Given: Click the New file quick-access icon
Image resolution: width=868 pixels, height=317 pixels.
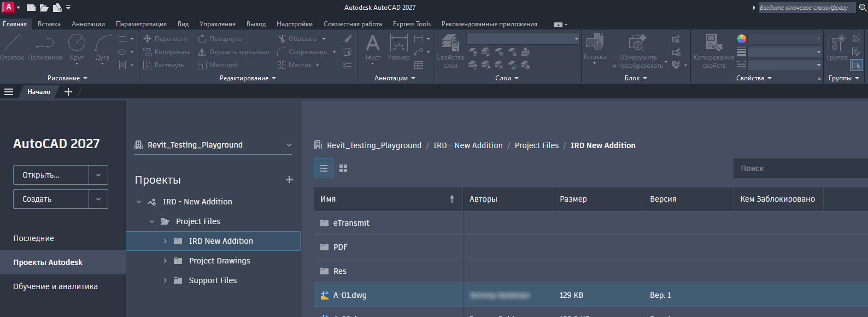Looking at the screenshot, I should (31, 8).
